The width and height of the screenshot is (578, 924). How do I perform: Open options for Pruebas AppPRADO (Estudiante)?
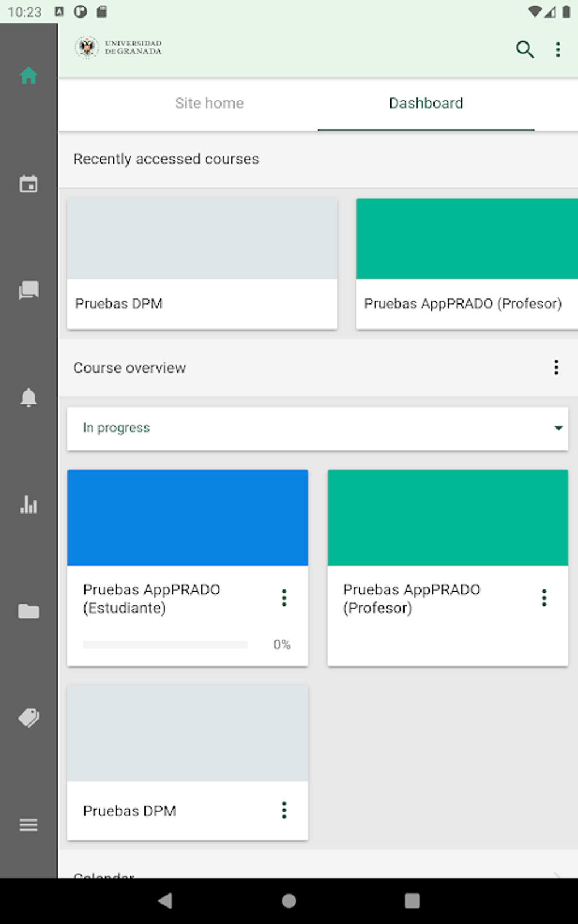pyautogui.click(x=284, y=597)
